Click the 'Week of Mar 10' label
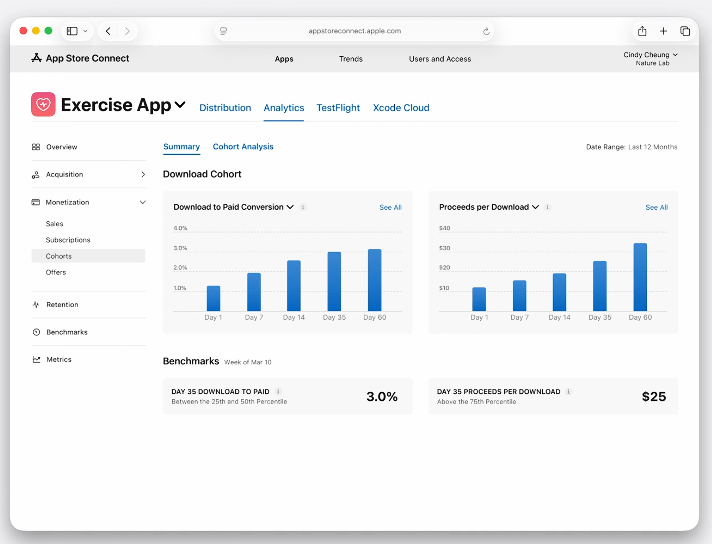 click(248, 362)
